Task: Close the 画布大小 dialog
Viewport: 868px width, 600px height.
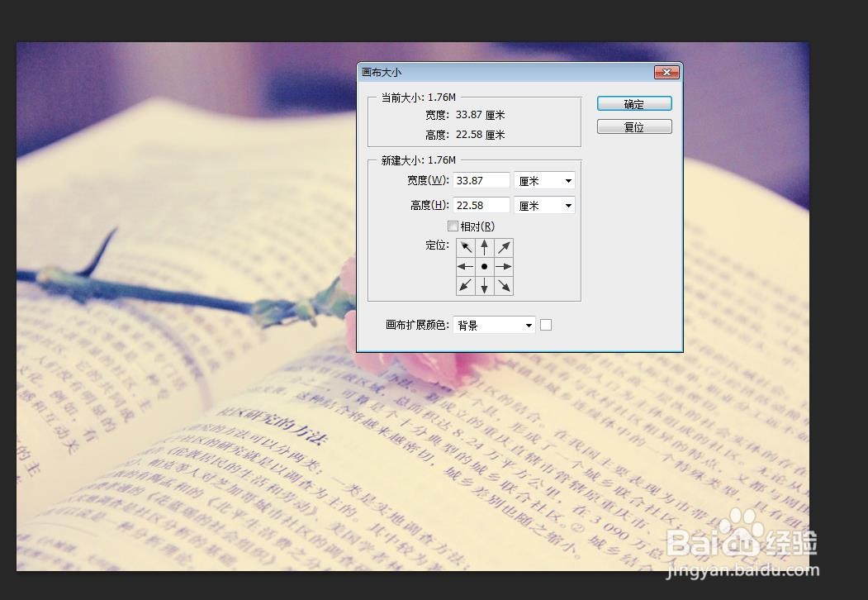Action: point(666,72)
